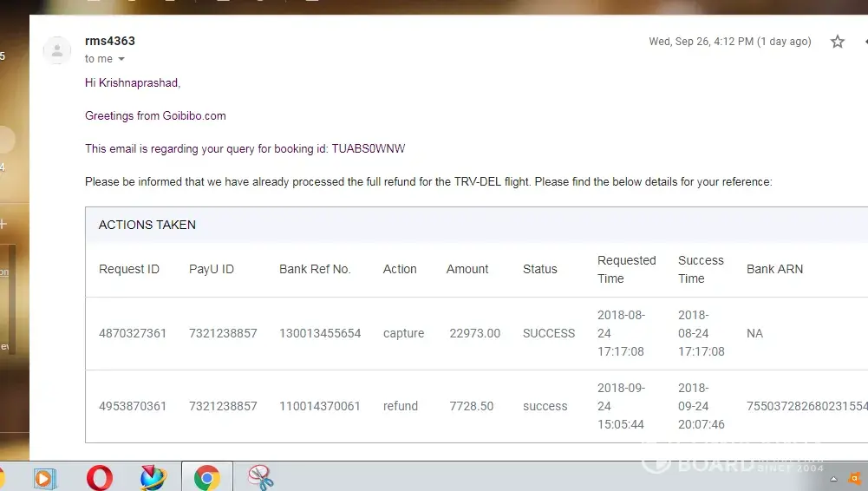The image size is (868, 491).
Task: Select PayU ID in the capture row
Action: pyautogui.click(x=223, y=333)
